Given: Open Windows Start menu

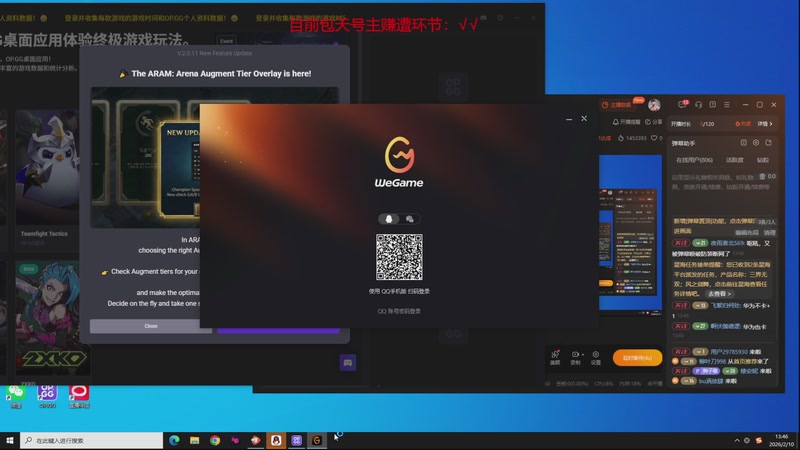Looking at the screenshot, I should [x=9, y=440].
